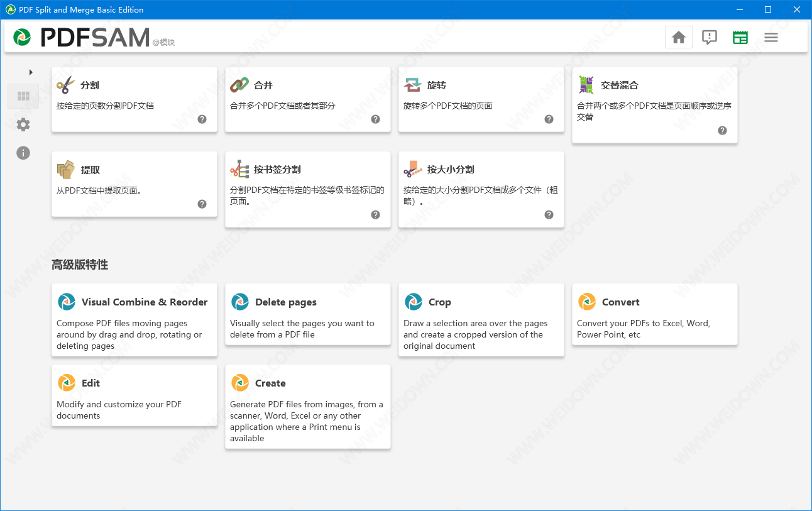Viewport: 812px width, 511px height.
Task: Click text '从PDF文档中提取页面。'
Action: point(100,190)
